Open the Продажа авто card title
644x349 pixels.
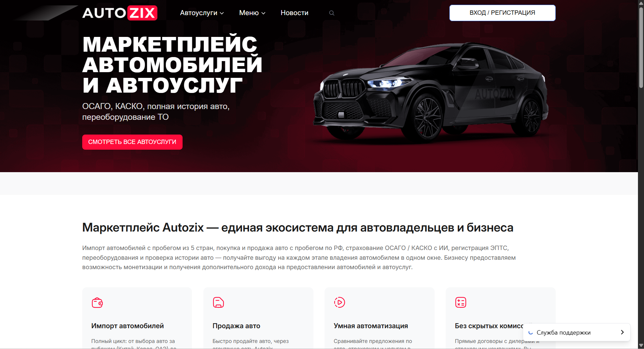236,326
